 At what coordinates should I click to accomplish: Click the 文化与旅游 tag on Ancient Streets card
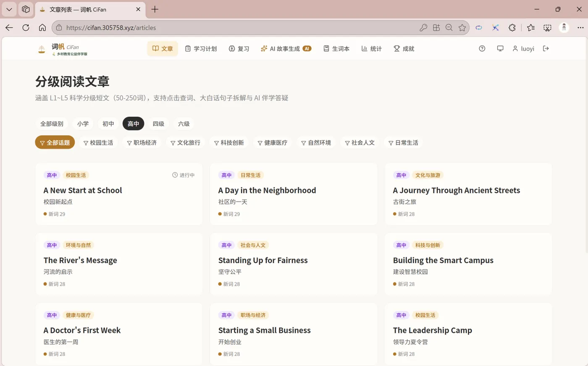tap(428, 175)
